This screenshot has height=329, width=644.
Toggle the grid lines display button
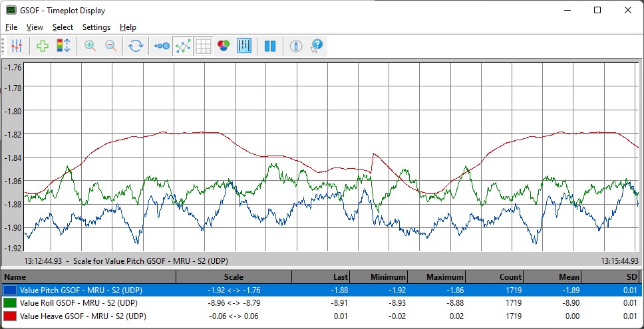pyautogui.click(x=203, y=46)
